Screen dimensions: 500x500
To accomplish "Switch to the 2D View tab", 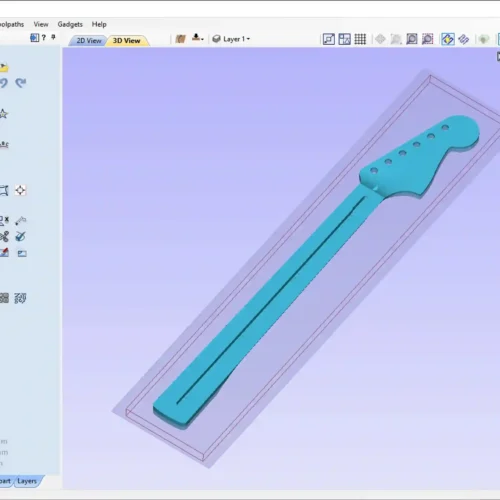I will pos(89,41).
